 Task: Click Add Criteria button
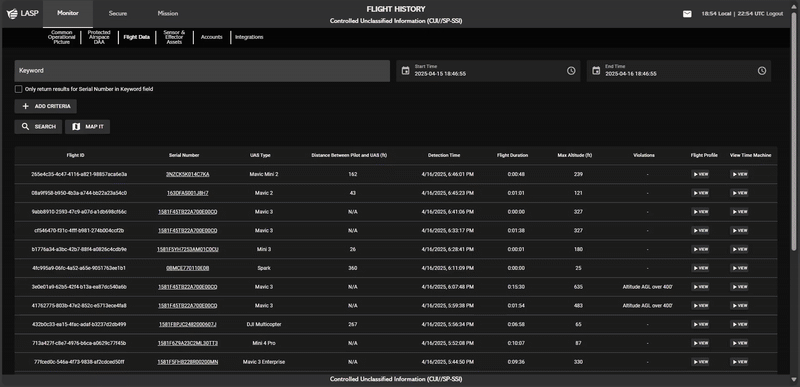(45, 106)
